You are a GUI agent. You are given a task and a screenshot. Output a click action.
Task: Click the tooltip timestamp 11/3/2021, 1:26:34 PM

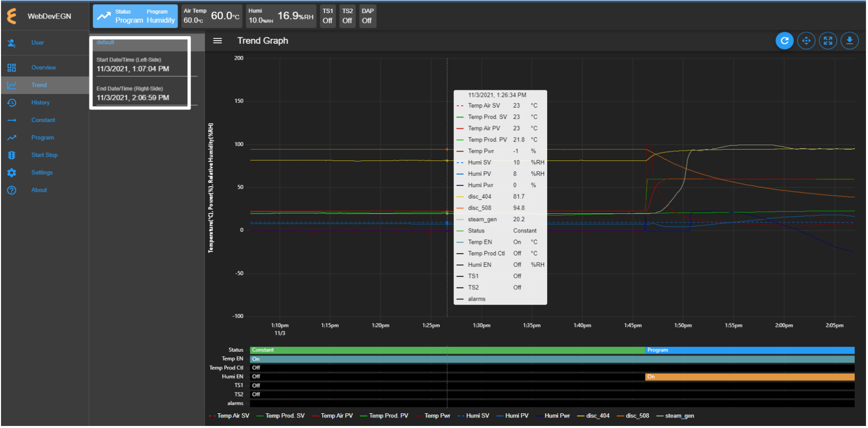(x=497, y=95)
